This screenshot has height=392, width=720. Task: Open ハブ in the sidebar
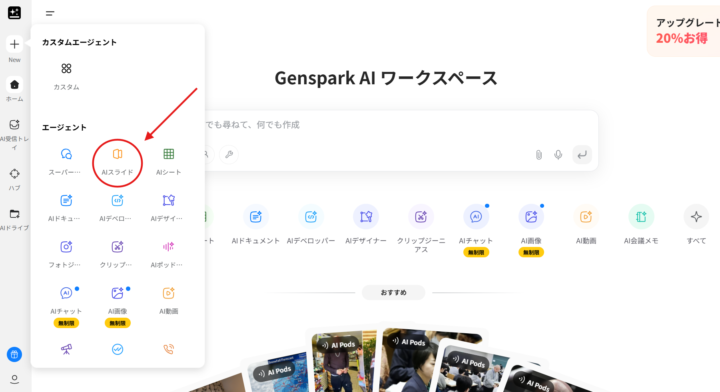14,179
